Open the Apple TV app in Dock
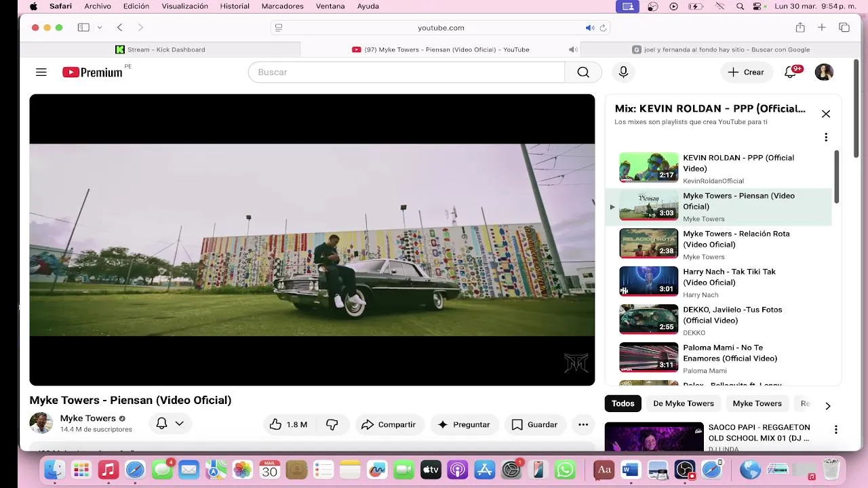The width and height of the screenshot is (868, 488). (x=431, y=470)
